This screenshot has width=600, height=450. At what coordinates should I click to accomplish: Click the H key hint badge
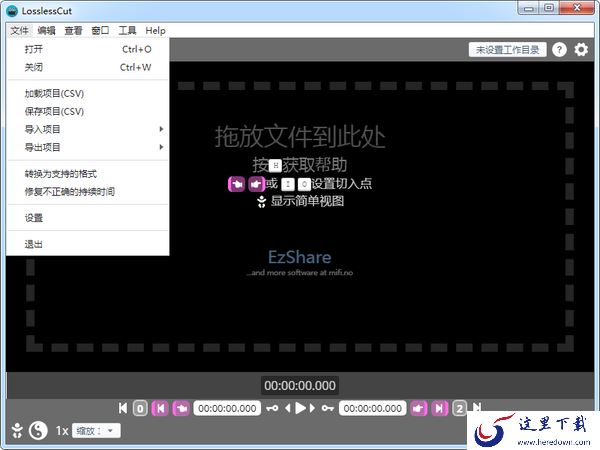[x=275, y=166]
